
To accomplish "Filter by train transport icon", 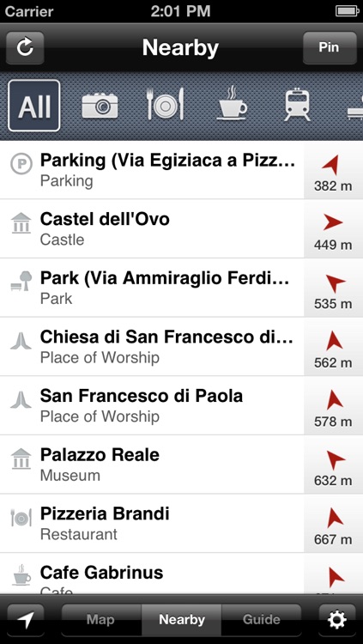I will pyautogui.click(x=297, y=106).
